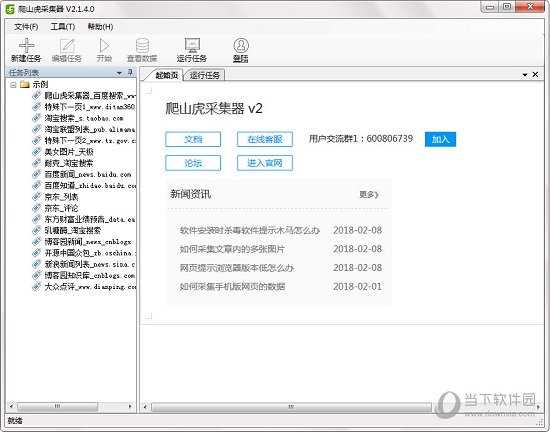Click the 编辑任务 edit task icon
This screenshot has width=550, height=432.
click(67, 46)
